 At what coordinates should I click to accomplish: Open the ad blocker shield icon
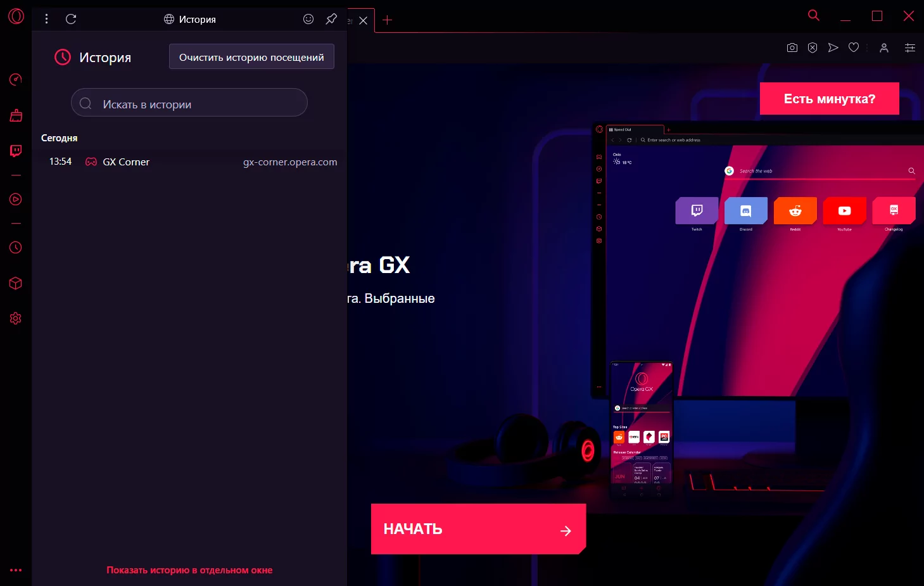click(813, 48)
